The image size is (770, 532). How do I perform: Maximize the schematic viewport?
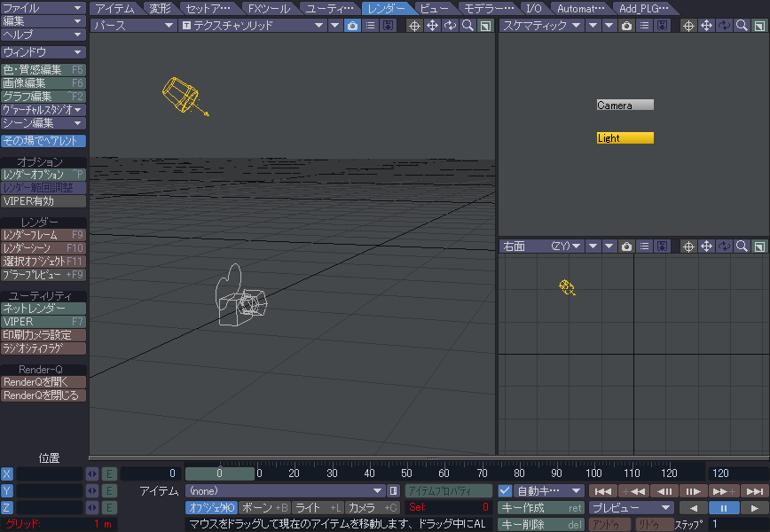(x=759, y=26)
